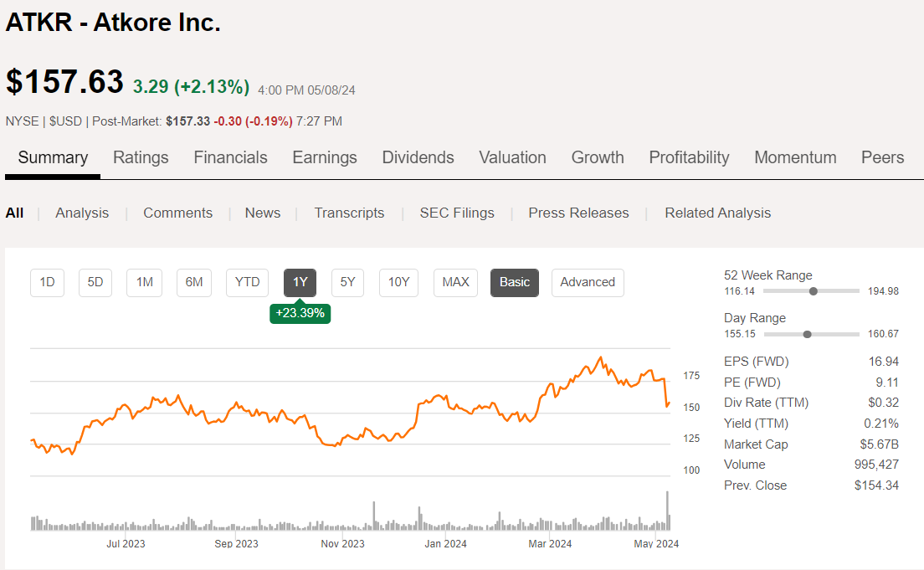The image size is (924, 570).
Task: Click the 52 Week Range slider dot
Action: [x=813, y=291]
